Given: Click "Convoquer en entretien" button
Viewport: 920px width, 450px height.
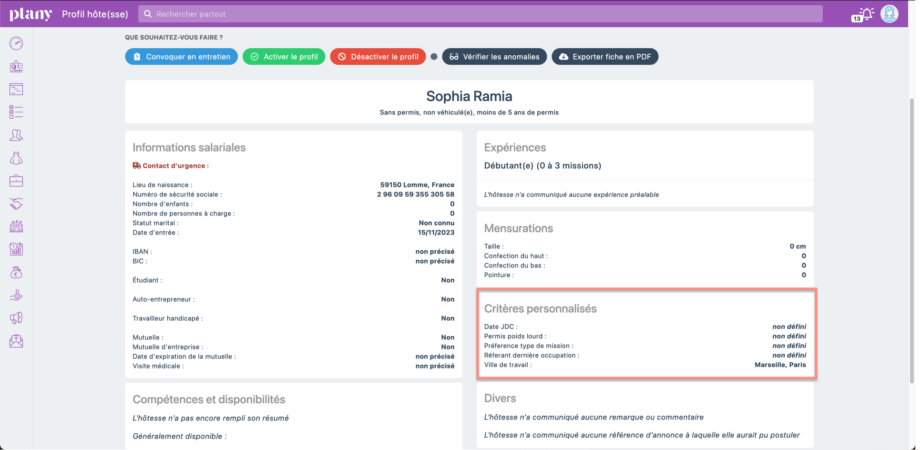Looking at the screenshot, I should coord(181,57).
